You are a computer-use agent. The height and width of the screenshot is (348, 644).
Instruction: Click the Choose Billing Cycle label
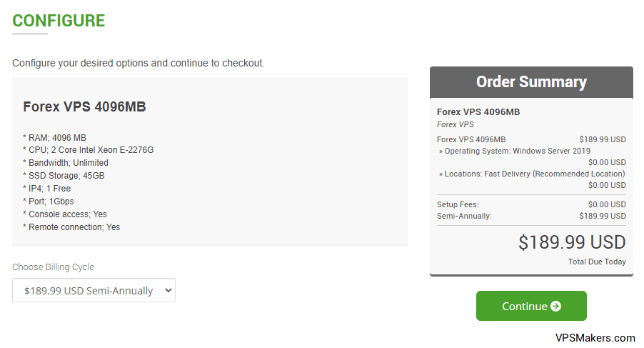(x=53, y=267)
